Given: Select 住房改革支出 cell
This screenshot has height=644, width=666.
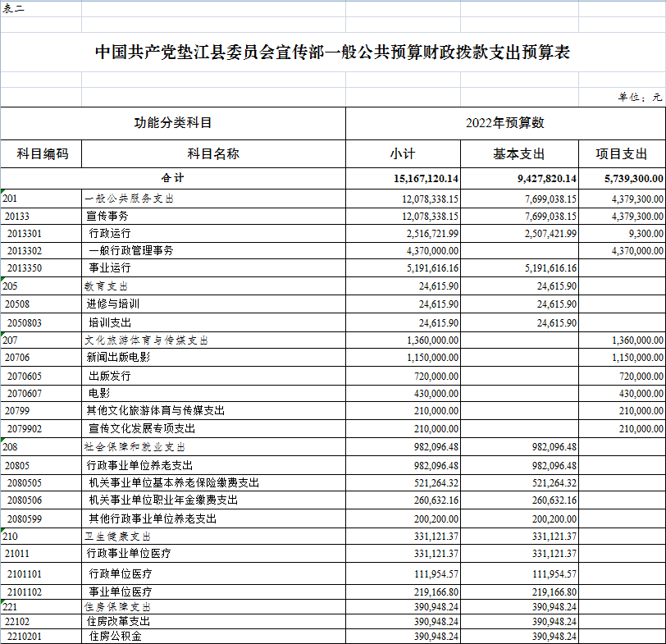Looking at the screenshot, I should point(213,622).
